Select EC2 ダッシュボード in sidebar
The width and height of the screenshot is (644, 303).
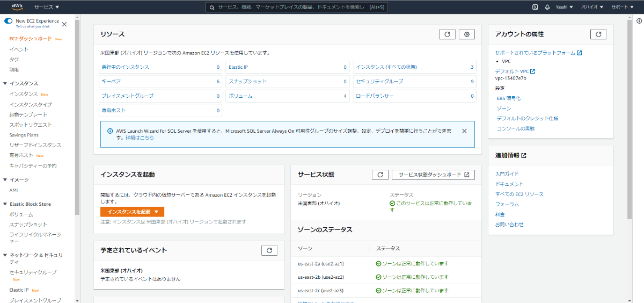pyautogui.click(x=31, y=39)
